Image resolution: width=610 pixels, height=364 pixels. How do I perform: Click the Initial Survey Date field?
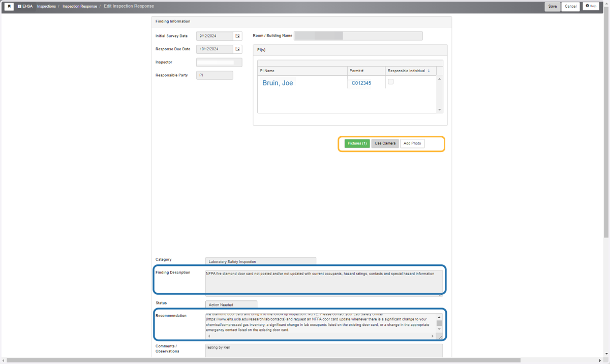click(x=215, y=36)
